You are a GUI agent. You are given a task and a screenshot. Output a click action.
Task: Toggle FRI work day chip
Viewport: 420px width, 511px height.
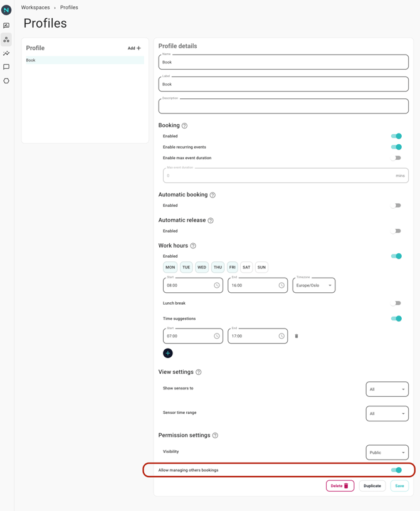(x=233, y=267)
